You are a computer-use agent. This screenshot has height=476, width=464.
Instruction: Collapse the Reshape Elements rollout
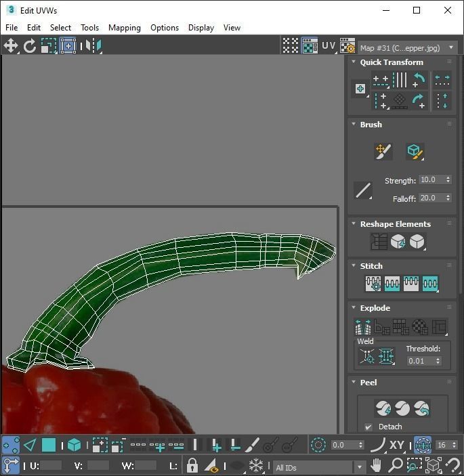tap(354, 223)
